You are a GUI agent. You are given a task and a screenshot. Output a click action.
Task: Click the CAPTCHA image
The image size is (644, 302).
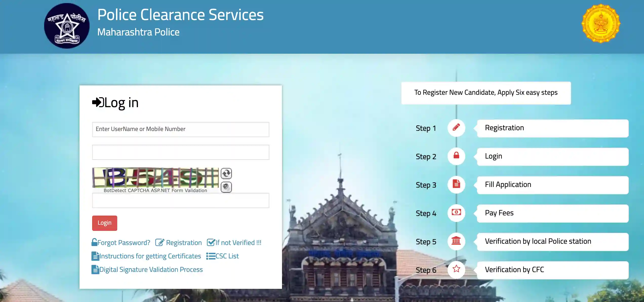[x=155, y=178]
